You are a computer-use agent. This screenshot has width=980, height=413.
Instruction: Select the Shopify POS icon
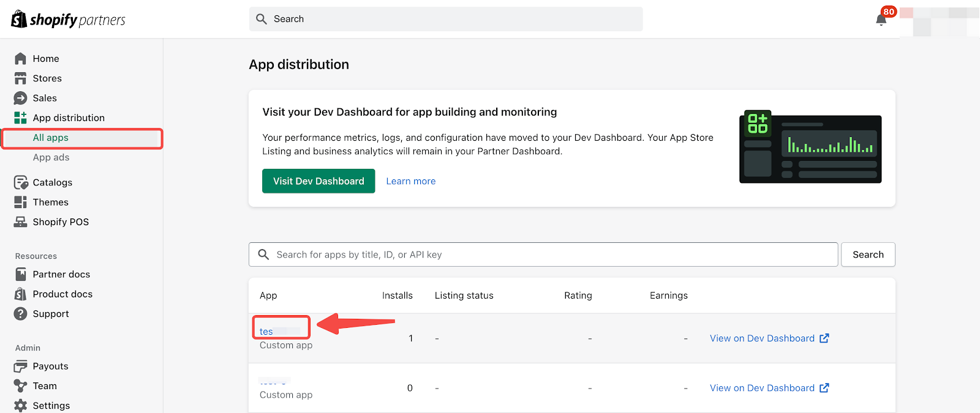point(20,221)
